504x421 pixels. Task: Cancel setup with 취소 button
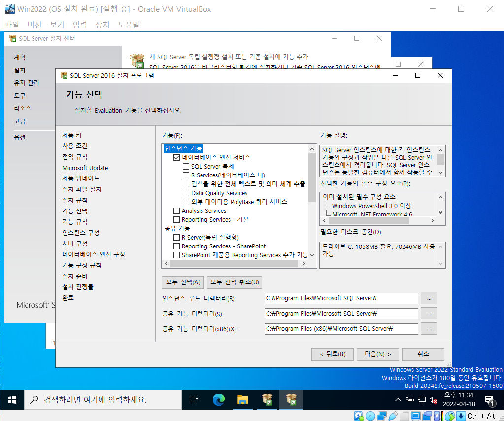point(423,354)
